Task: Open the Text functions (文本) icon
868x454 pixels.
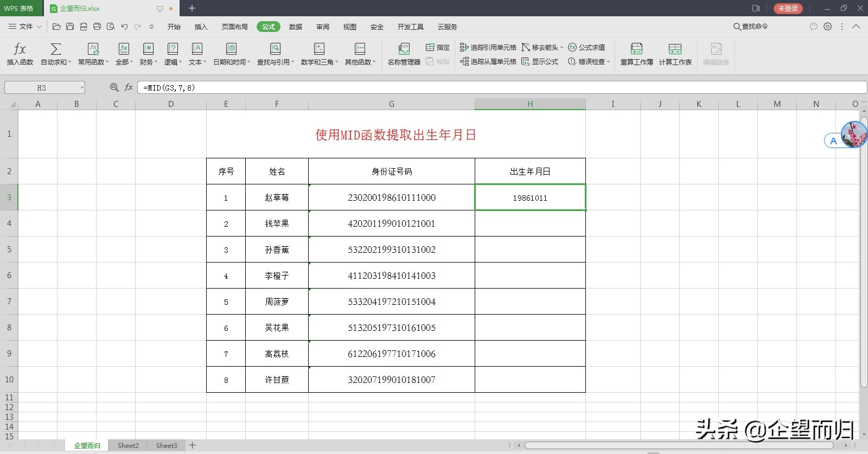Action: 197,49
